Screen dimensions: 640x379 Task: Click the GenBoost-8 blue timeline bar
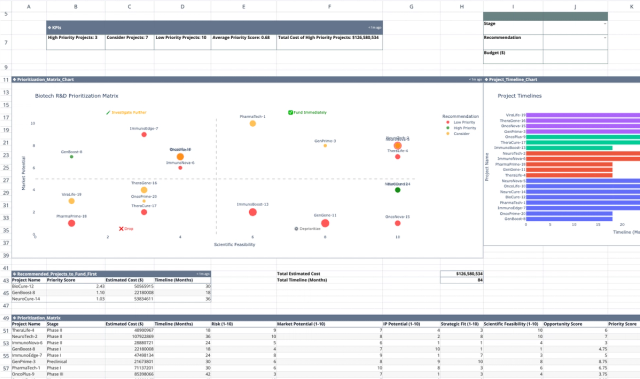(569, 219)
